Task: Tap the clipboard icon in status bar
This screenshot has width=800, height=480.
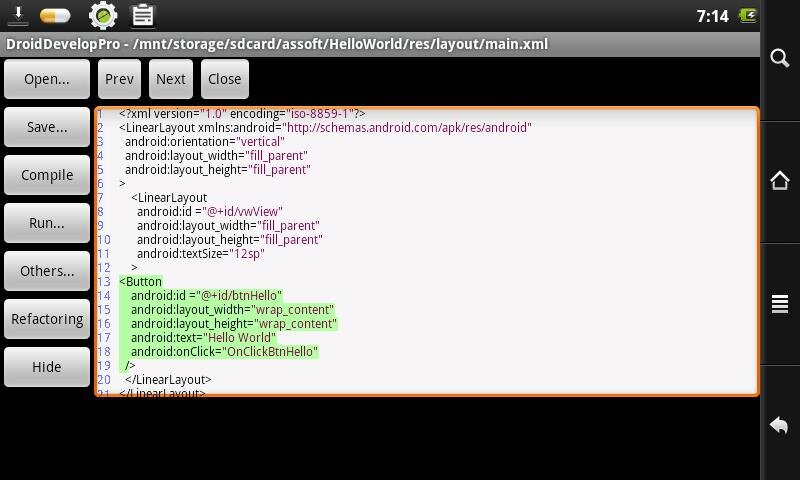Action: [x=143, y=16]
